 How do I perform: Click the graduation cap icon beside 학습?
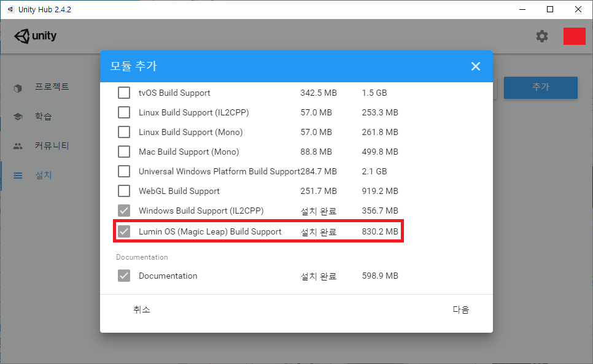click(x=18, y=117)
